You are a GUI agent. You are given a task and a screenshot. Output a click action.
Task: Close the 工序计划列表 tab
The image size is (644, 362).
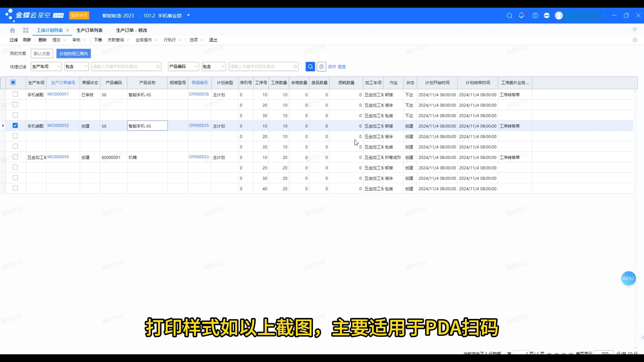coord(67,30)
